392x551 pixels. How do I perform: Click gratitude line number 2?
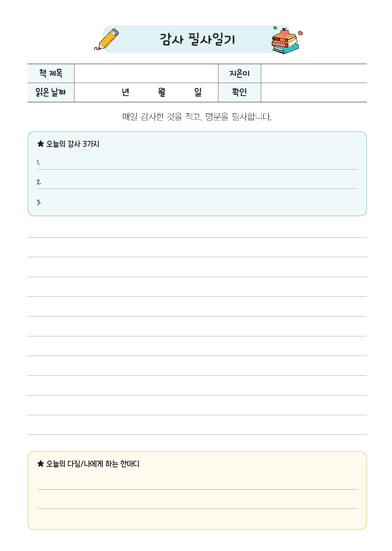coord(198,183)
